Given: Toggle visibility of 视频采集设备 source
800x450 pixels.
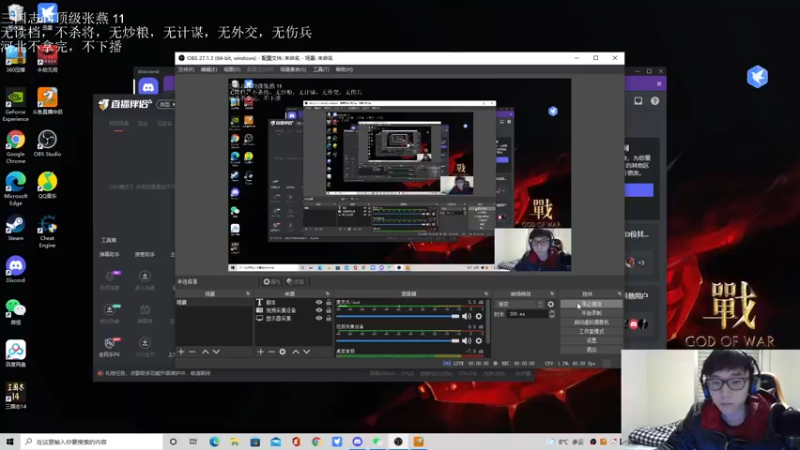Looking at the screenshot, I should pyautogui.click(x=319, y=310).
